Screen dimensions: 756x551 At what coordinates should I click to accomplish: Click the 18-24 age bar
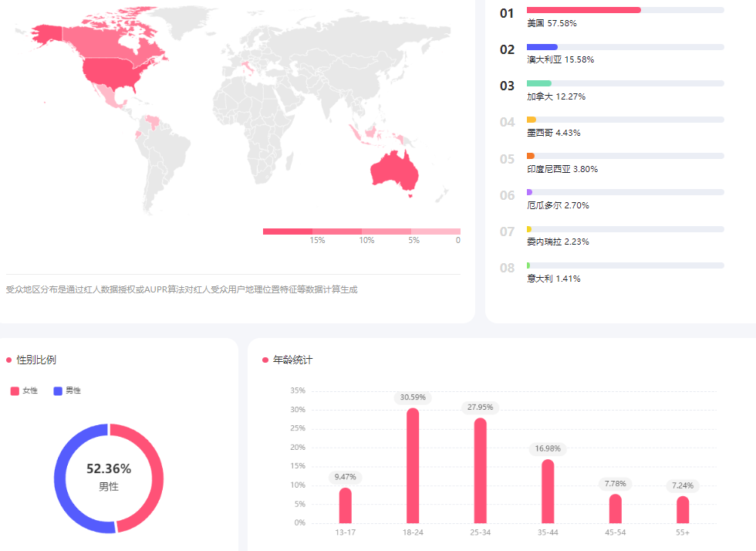click(413, 465)
